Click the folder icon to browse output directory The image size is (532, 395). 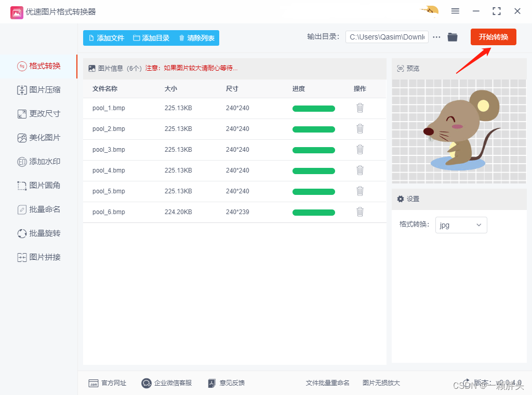pos(452,37)
